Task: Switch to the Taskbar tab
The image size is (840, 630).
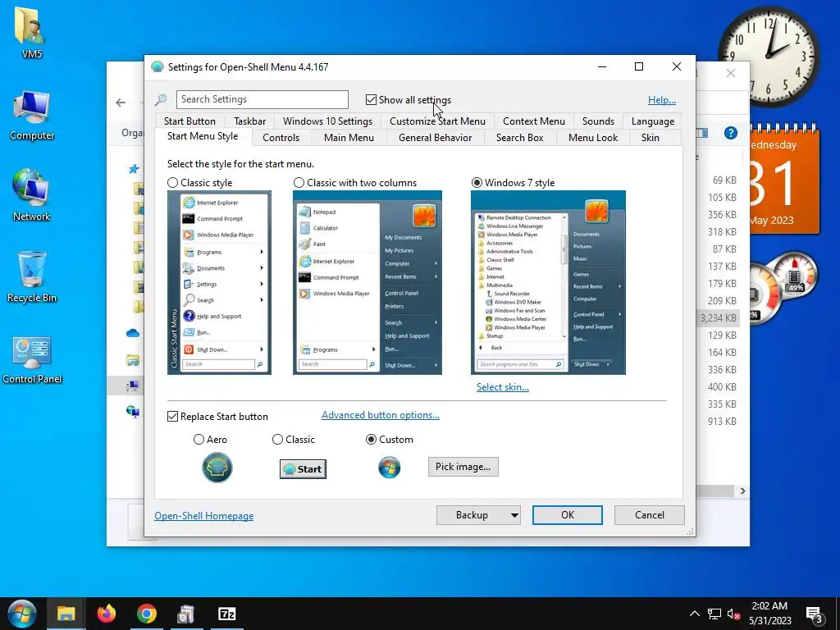Action: pos(249,121)
